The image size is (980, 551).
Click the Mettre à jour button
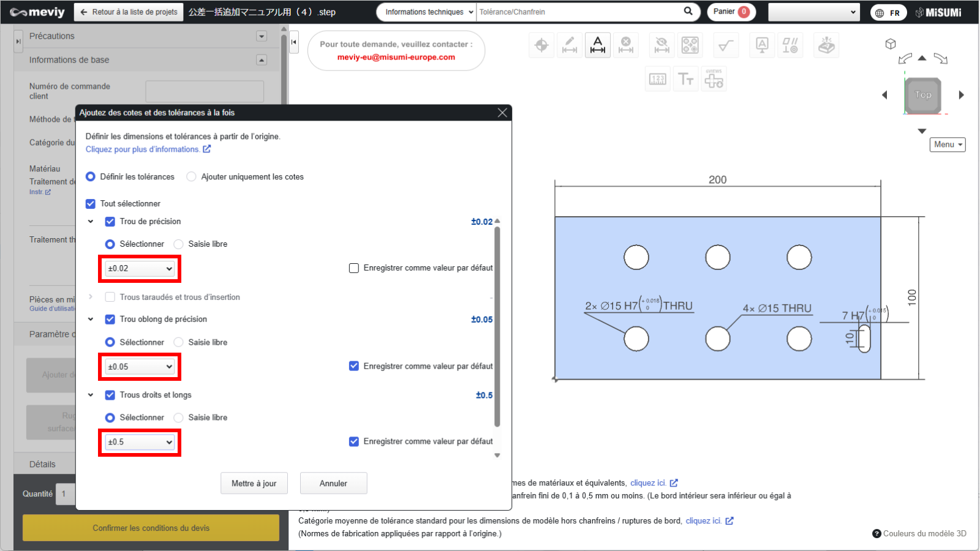point(254,484)
